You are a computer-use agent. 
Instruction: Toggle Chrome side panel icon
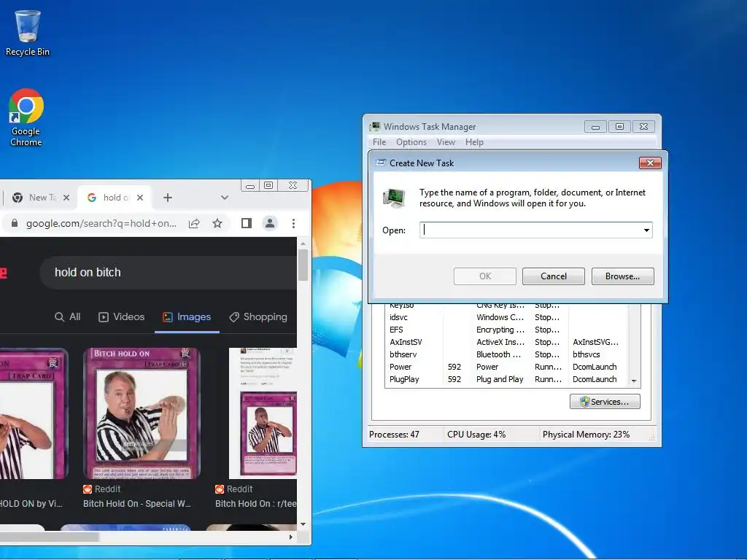tap(247, 223)
